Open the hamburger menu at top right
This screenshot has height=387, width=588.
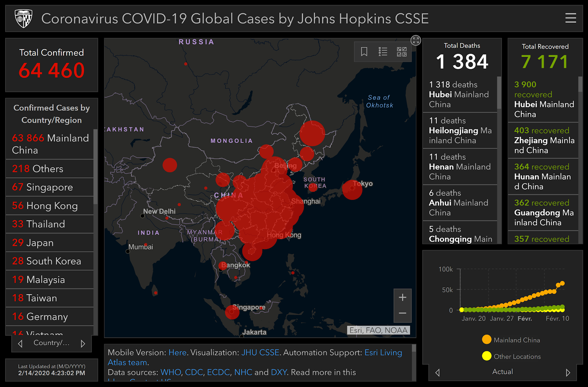(570, 18)
